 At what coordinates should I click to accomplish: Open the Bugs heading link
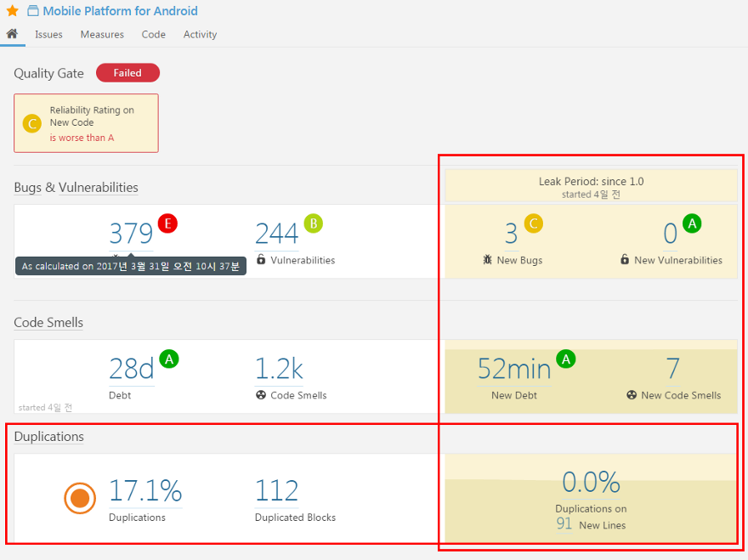28,188
